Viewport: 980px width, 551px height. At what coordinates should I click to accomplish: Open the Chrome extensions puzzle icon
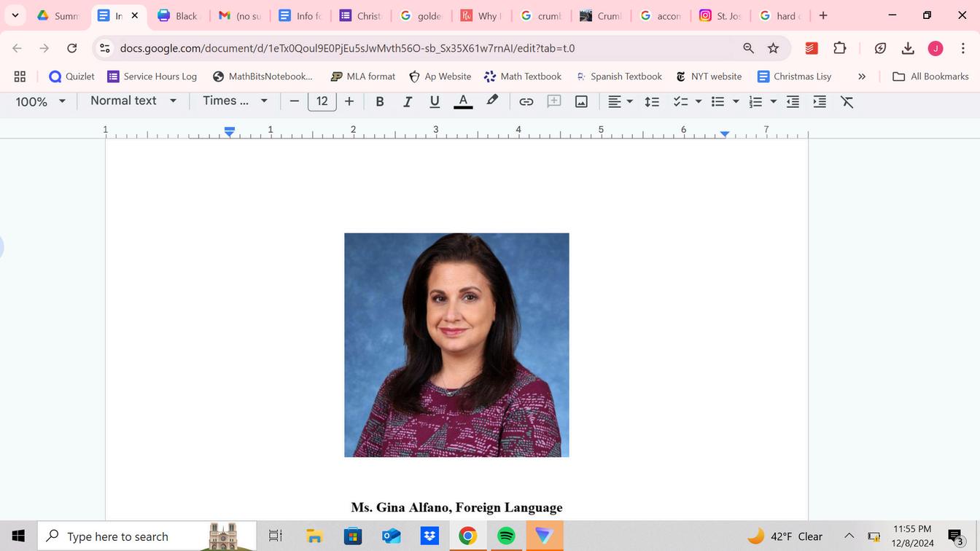point(840,48)
